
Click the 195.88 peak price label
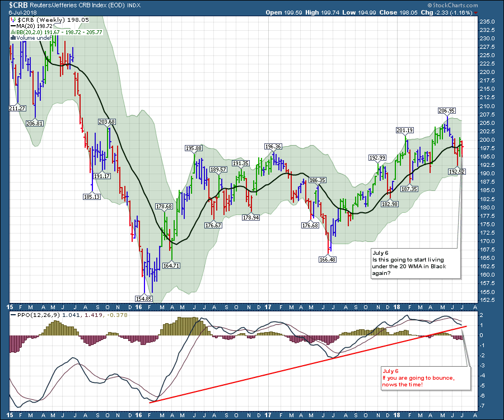pos(194,148)
